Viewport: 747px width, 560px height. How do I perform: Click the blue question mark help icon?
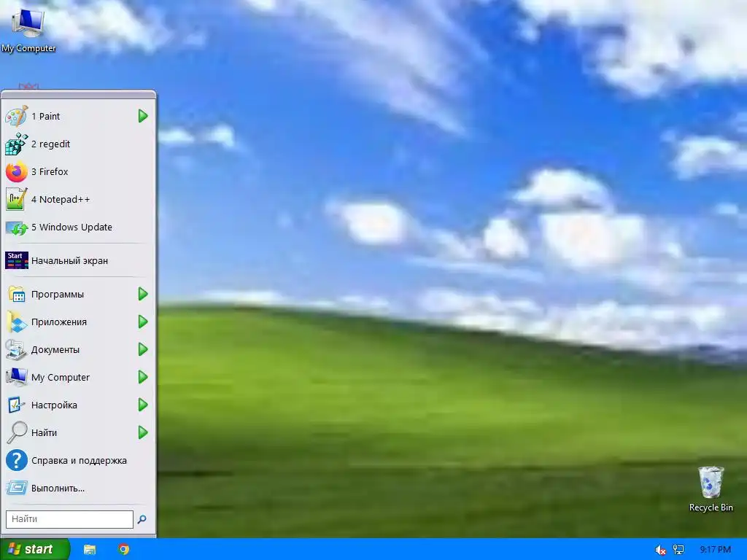[17, 461]
